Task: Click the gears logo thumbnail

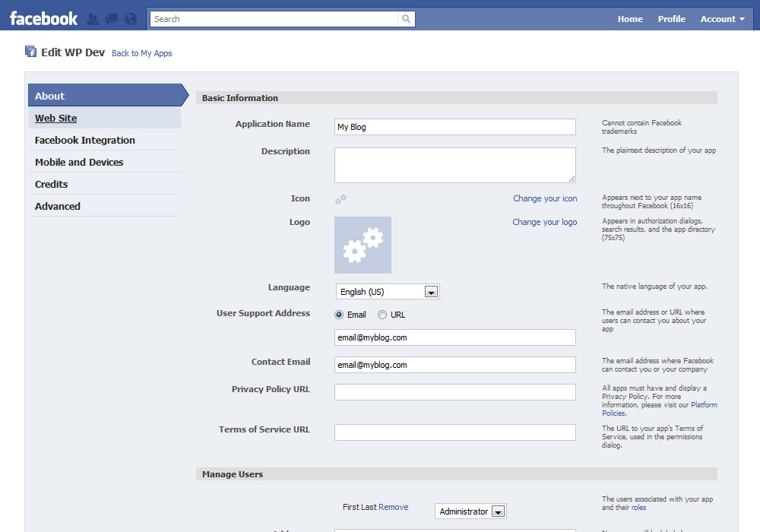Action: (x=363, y=245)
